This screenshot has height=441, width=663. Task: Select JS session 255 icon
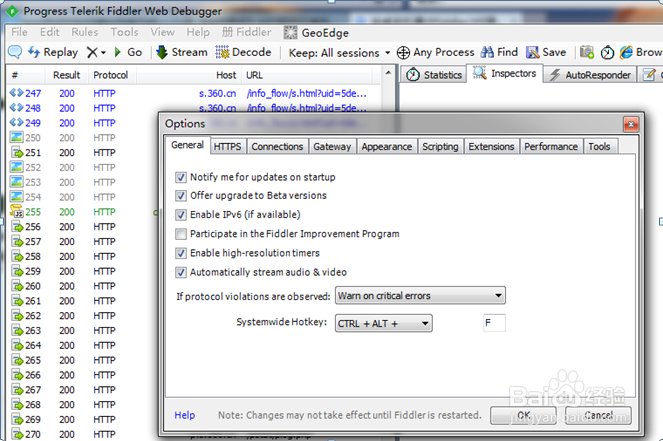click(16, 211)
